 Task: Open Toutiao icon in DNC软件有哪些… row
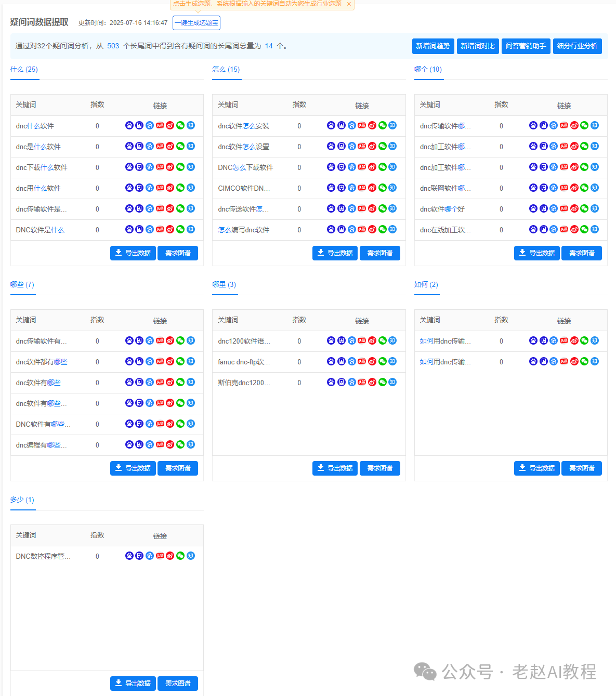(160, 424)
